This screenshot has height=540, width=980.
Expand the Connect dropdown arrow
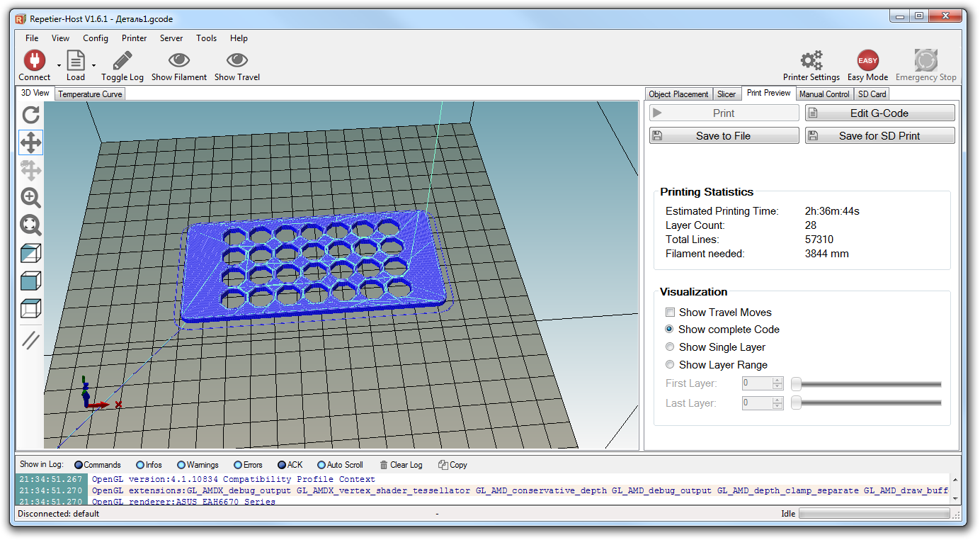click(59, 65)
